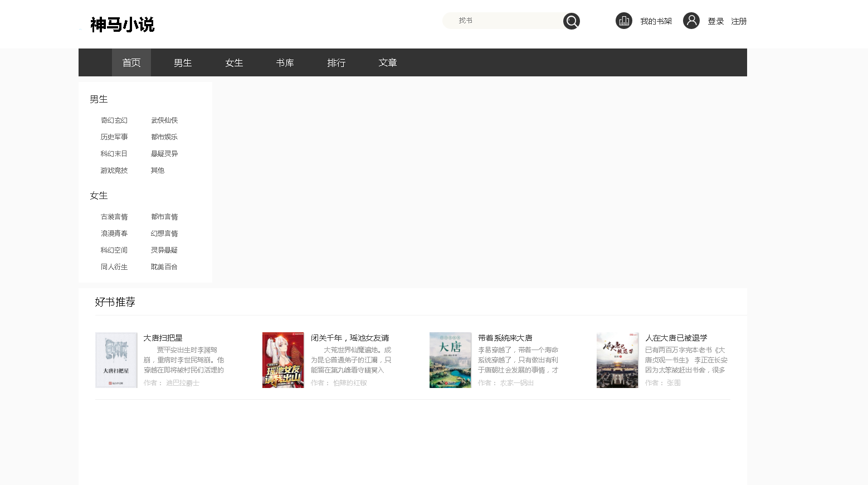
Task: Click the 神马小说 site logo
Action: (x=122, y=25)
